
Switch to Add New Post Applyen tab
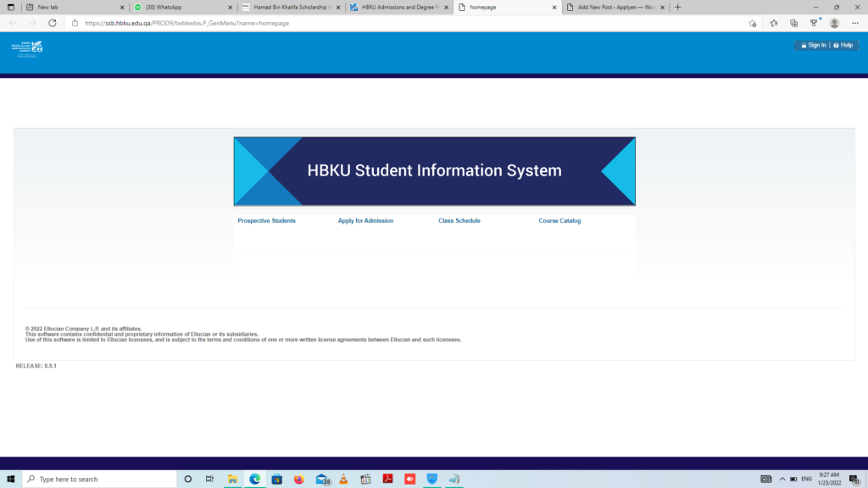615,7
